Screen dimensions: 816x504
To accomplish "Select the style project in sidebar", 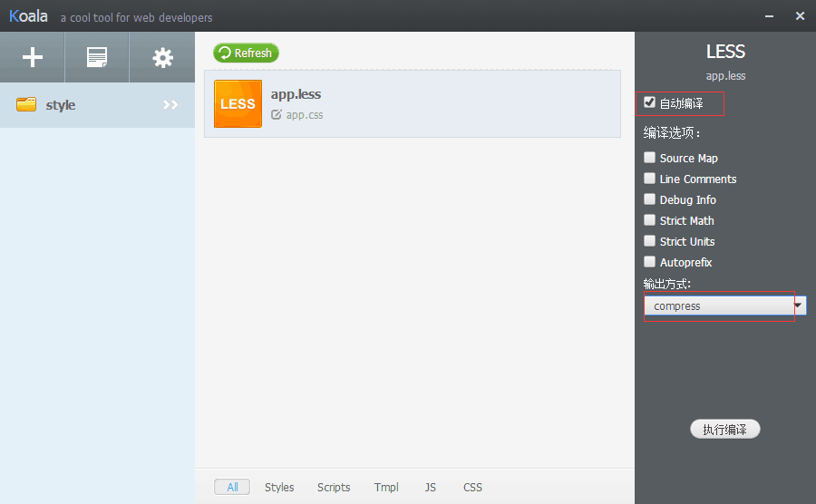I will click(x=97, y=105).
